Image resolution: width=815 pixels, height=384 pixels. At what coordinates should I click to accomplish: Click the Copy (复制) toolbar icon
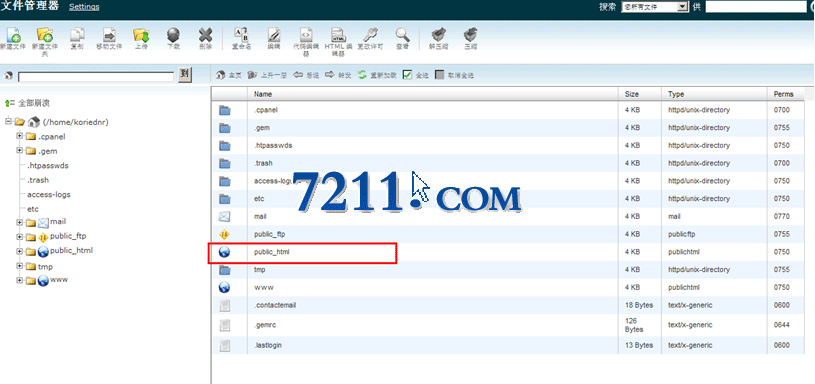(x=77, y=35)
